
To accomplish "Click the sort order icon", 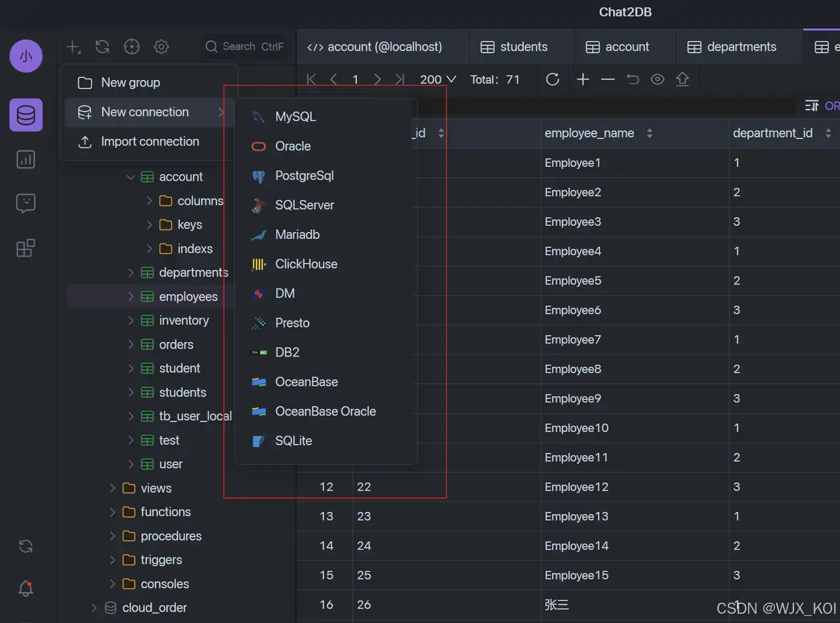I will pos(812,106).
